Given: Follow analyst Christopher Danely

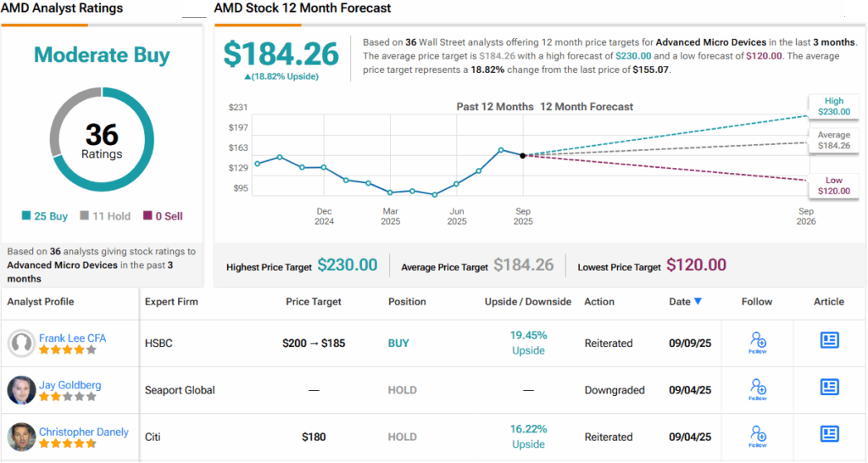Looking at the screenshot, I should 758,436.
